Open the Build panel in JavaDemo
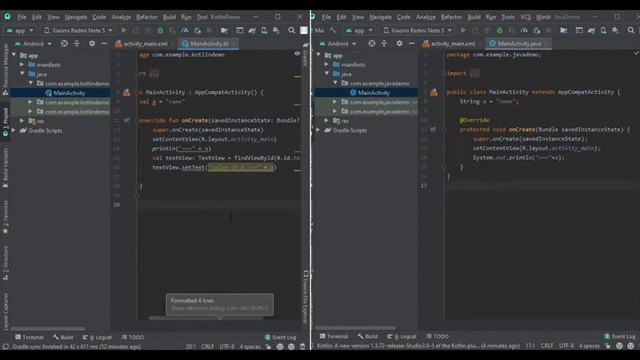640x360 pixels. pos(367,336)
